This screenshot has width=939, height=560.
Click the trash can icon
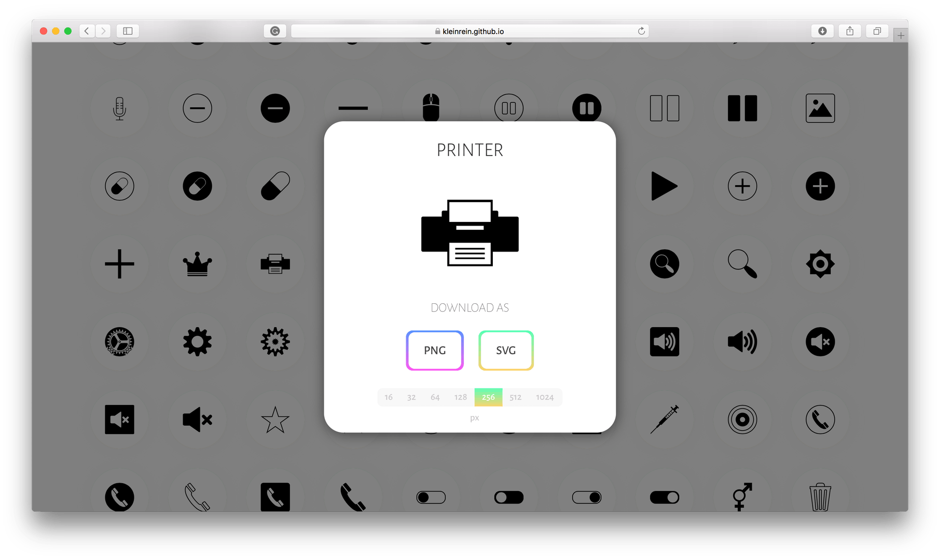[x=820, y=497]
